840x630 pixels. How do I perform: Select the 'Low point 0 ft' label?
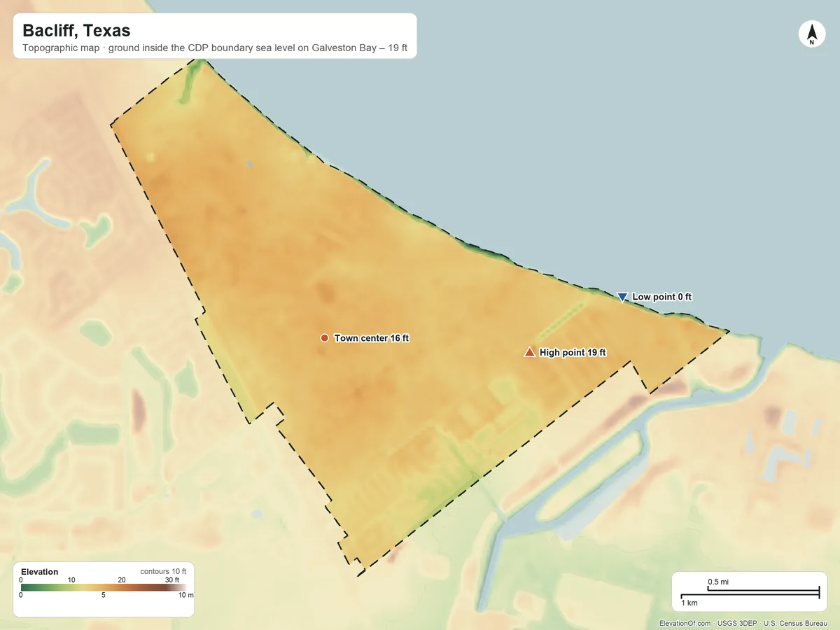point(661,297)
